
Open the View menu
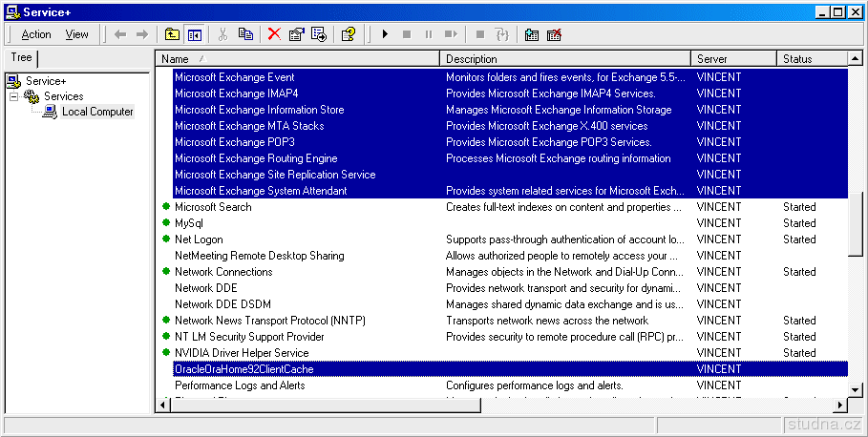pyautogui.click(x=76, y=34)
